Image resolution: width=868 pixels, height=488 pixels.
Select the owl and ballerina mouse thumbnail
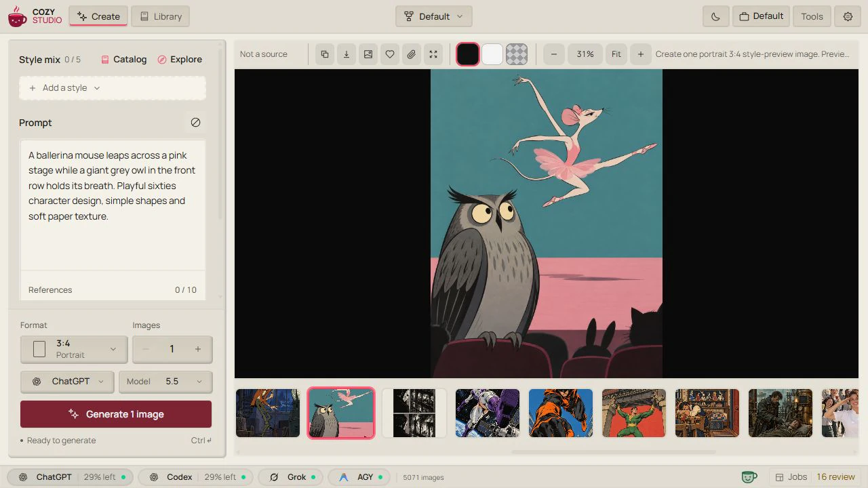[x=341, y=413]
